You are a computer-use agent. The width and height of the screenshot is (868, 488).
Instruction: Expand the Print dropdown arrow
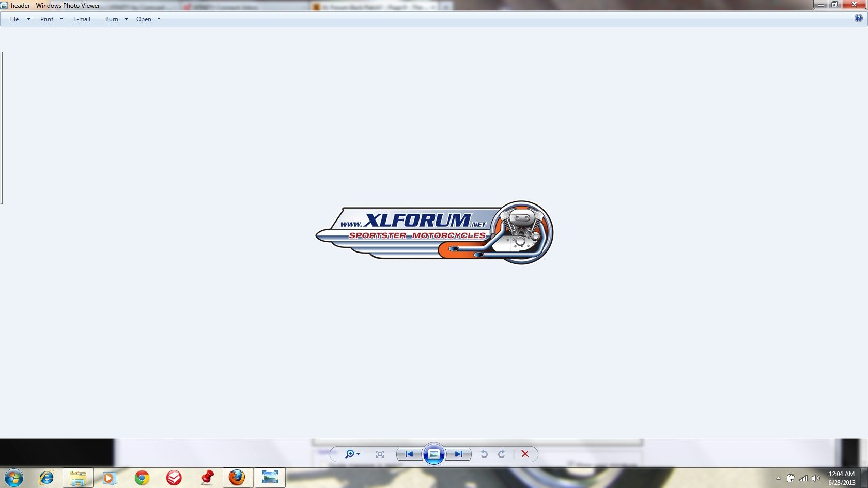[x=61, y=19]
